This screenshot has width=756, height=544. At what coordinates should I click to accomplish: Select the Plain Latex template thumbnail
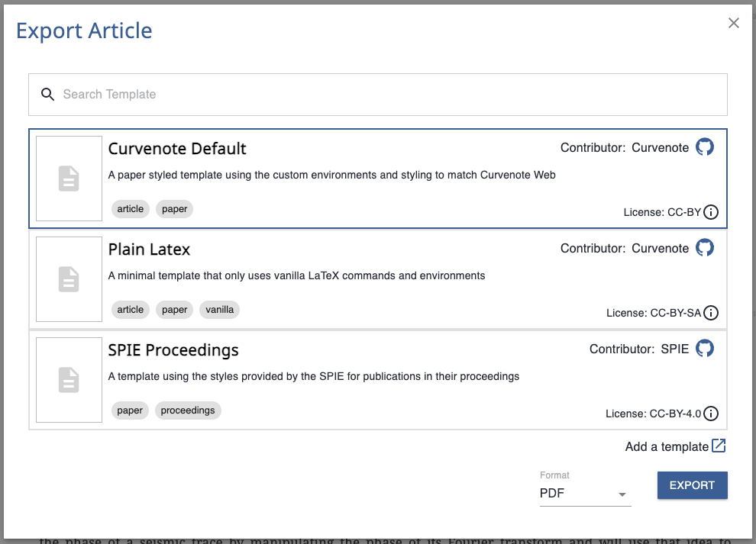69,279
